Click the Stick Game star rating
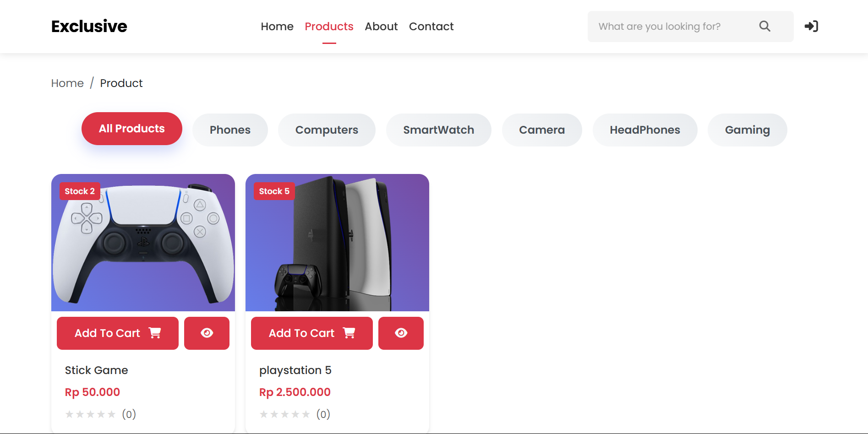868x434 pixels. coord(90,414)
